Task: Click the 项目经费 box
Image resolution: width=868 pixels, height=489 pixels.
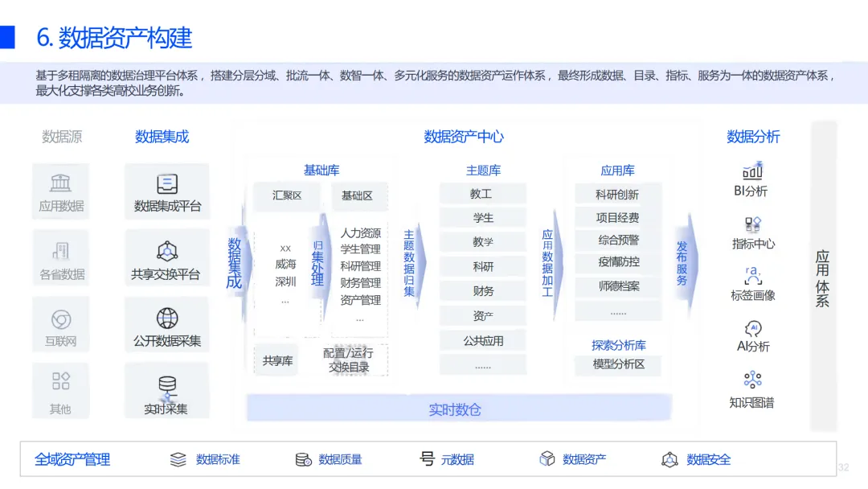Action: (618, 218)
